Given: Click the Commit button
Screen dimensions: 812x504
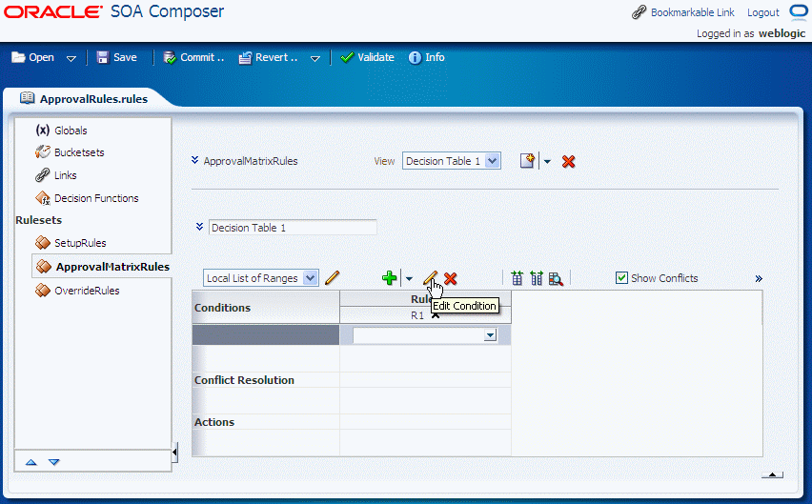Looking at the screenshot, I should pyautogui.click(x=193, y=57).
